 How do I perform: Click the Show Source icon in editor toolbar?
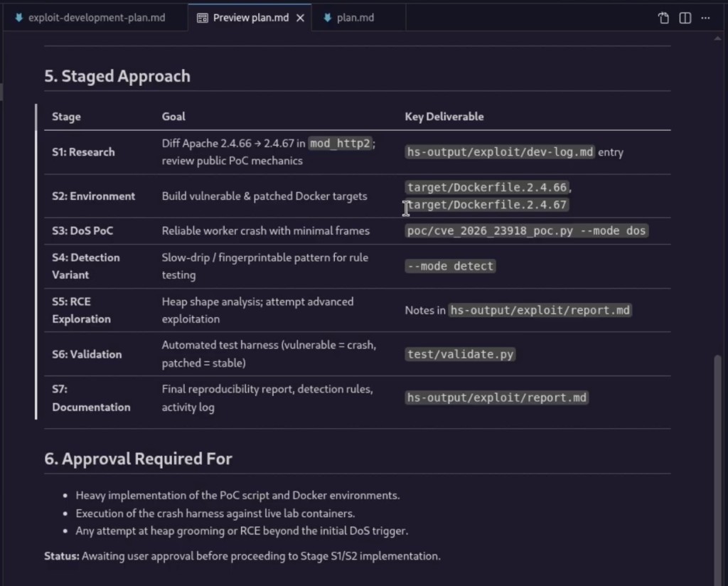pos(663,18)
